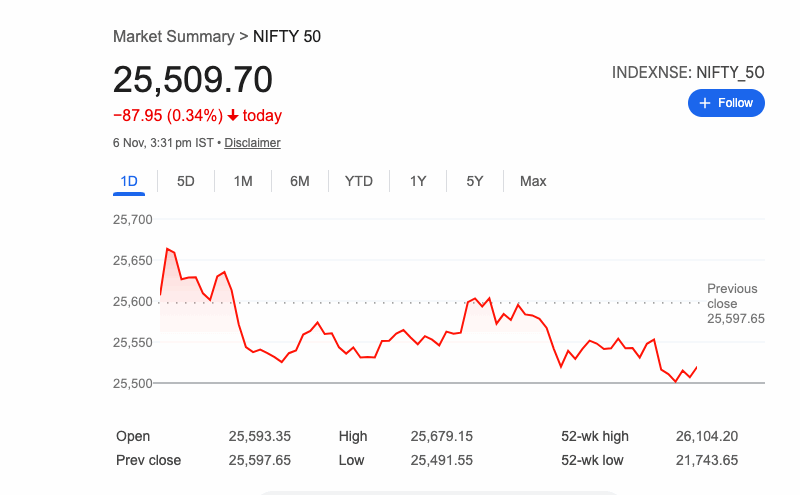Viewport: 800px width, 495px height.
Task: Show the 1M chart range
Action: pos(243,181)
